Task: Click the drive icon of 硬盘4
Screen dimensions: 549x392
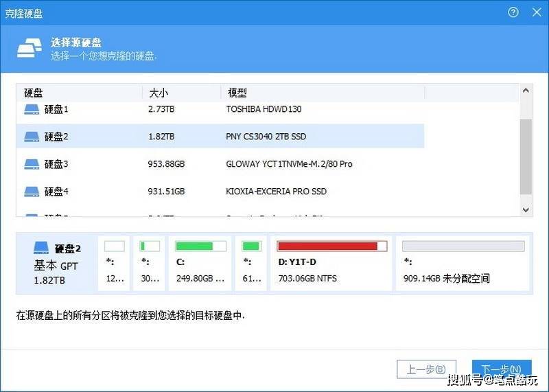Action: [x=32, y=192]
